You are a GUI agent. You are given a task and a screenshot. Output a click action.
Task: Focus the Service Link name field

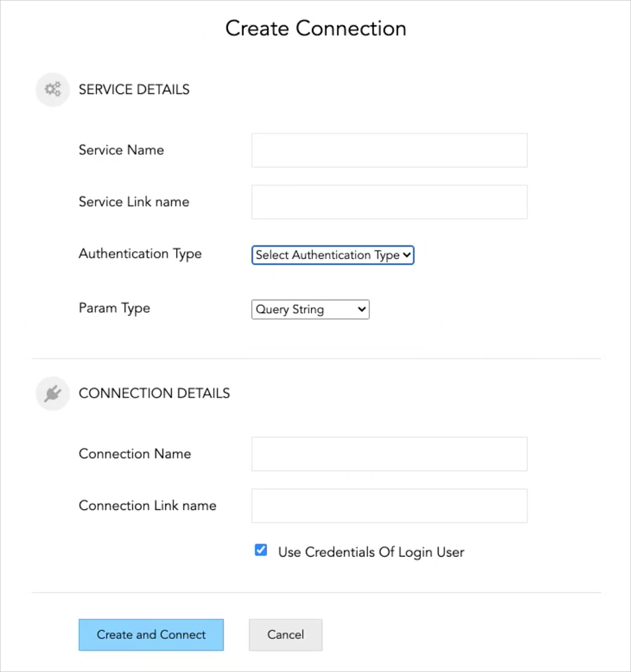tap(390, 202)
